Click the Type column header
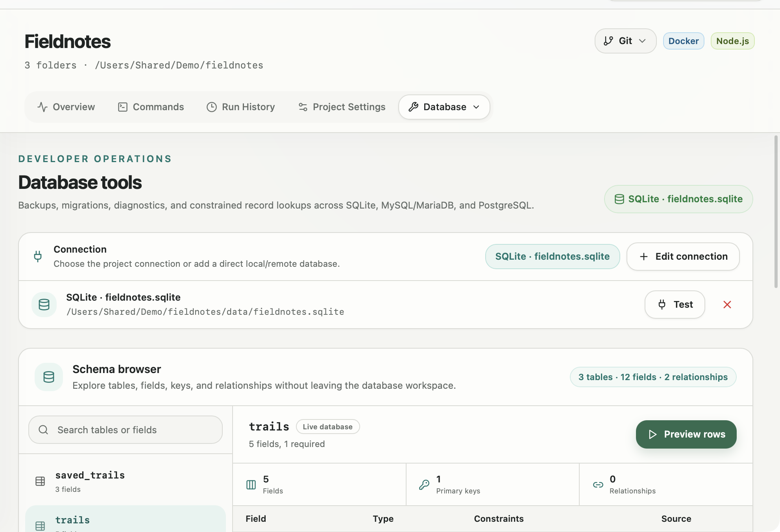780x532 pixels. (x=383, y=519)
